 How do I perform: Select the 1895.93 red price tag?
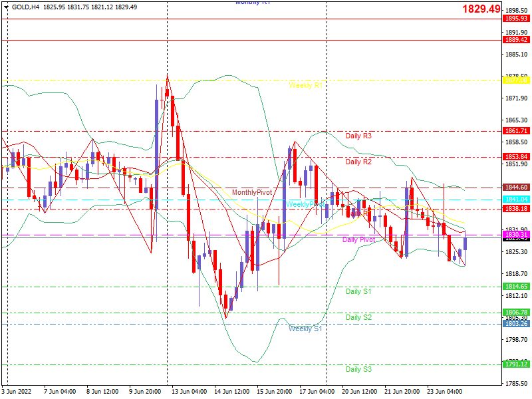(516, 19)
